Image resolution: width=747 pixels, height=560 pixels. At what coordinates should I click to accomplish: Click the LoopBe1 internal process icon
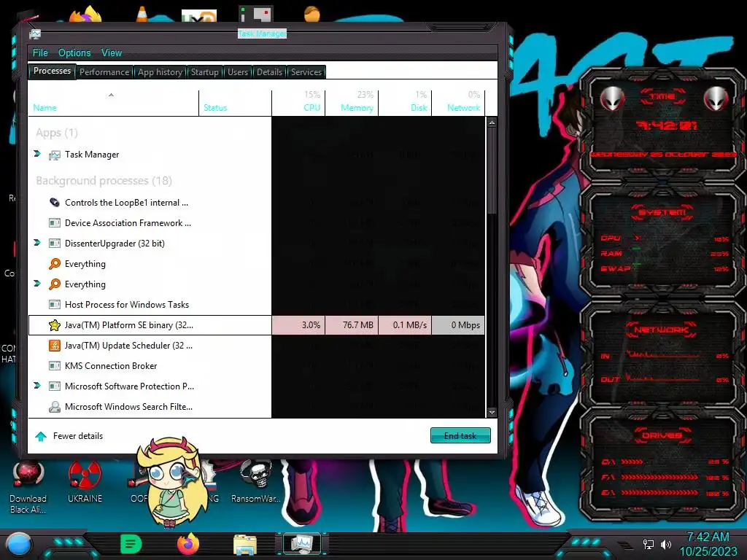pyautogui.click(x=55, y=203)
